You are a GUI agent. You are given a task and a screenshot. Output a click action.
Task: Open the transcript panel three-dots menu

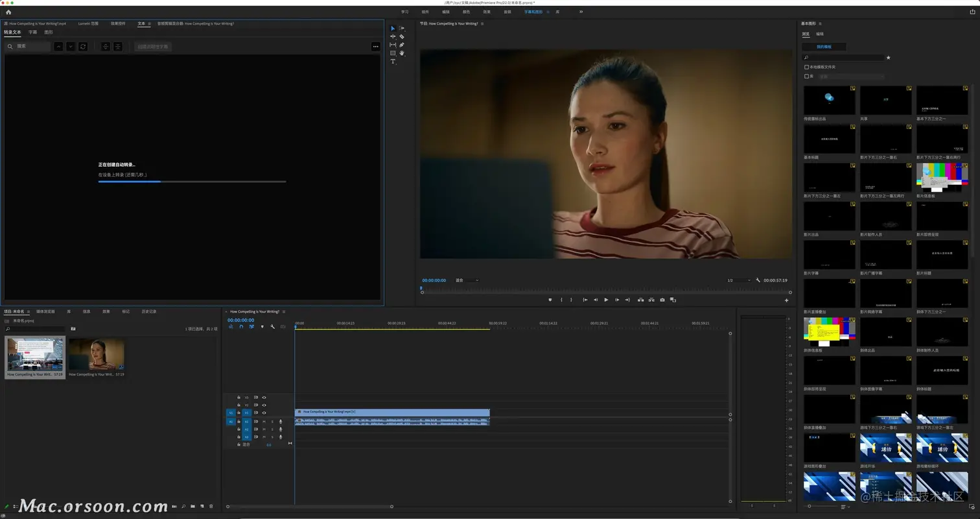click(375, 47)
